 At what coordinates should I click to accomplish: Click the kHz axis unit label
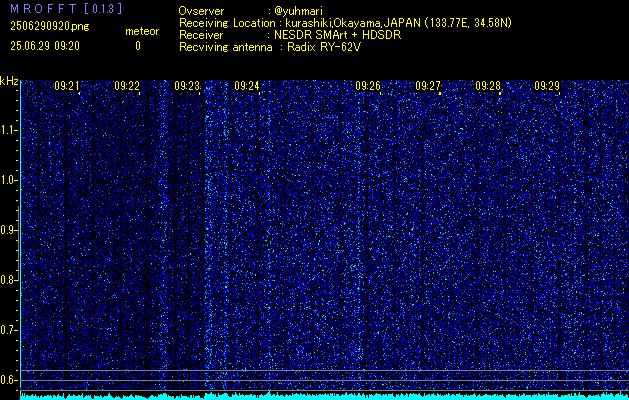(x=9, y=81)
